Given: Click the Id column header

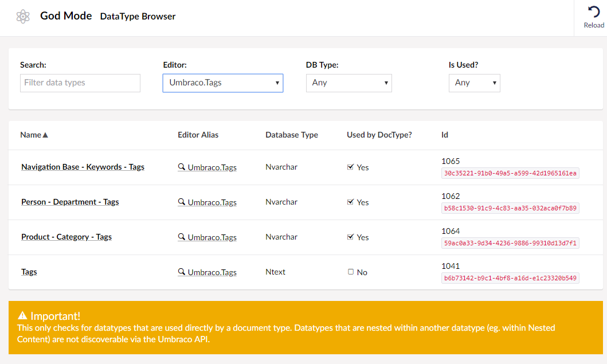Looking at the screenshot, I should (x=445, y=135).
